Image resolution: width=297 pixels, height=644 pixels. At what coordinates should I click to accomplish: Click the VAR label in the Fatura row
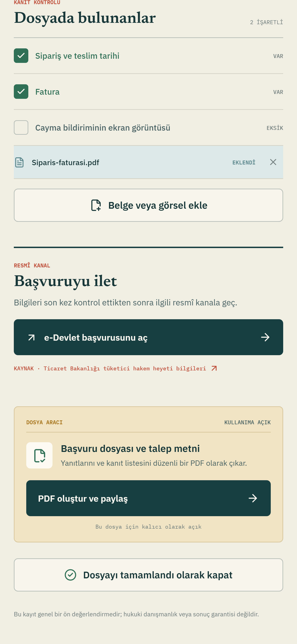278,92
